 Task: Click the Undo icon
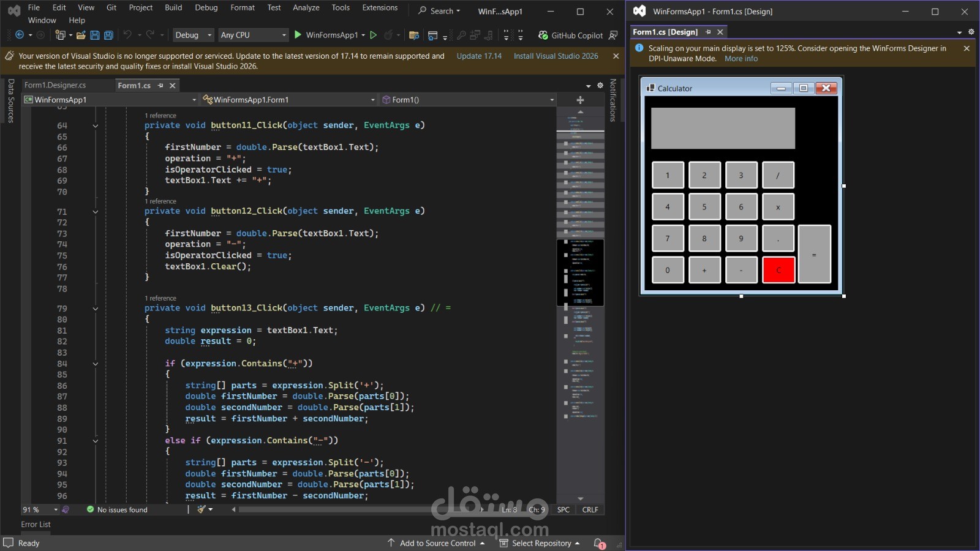[129, 35]
